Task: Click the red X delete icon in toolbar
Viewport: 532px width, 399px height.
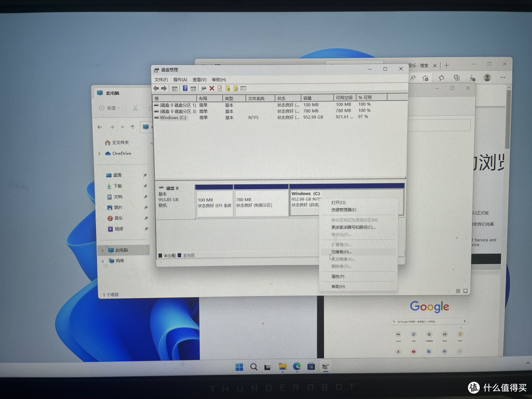Action: coord(212,88)
